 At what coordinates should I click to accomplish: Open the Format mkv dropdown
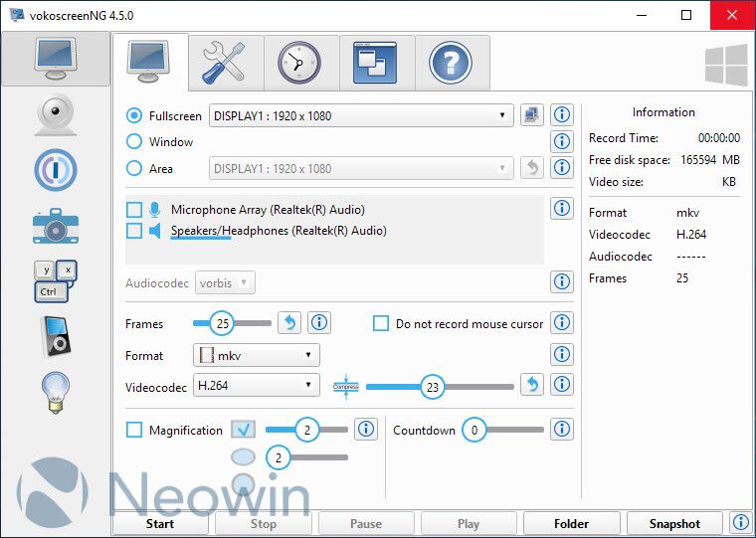point(256,355)
